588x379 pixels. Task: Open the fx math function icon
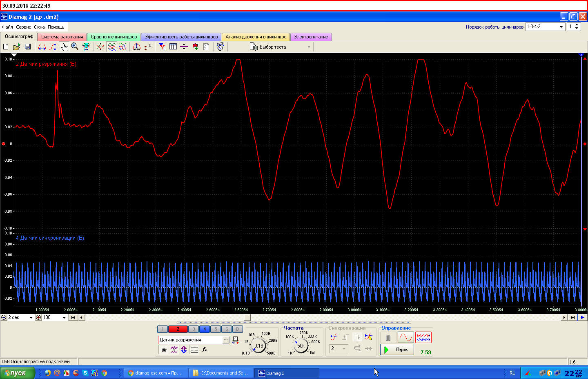tap(205, 350)
